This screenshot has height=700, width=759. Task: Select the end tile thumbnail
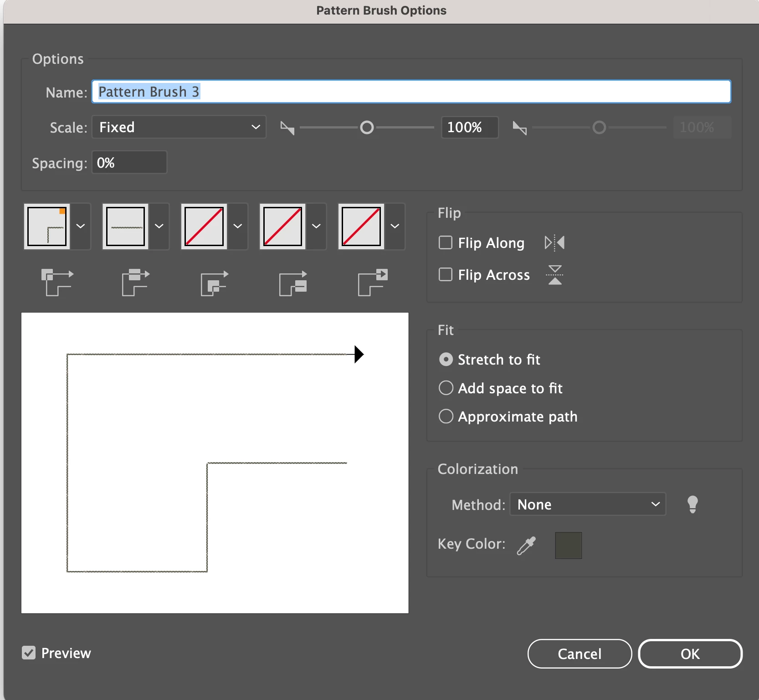[361, 226]
